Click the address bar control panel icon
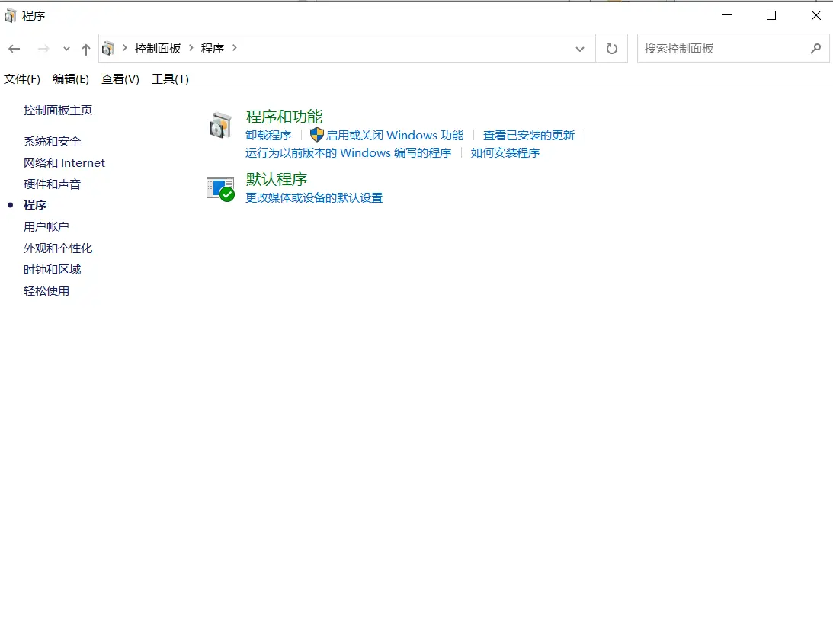This screenshot has height=644, width=833. click(108, 48)
